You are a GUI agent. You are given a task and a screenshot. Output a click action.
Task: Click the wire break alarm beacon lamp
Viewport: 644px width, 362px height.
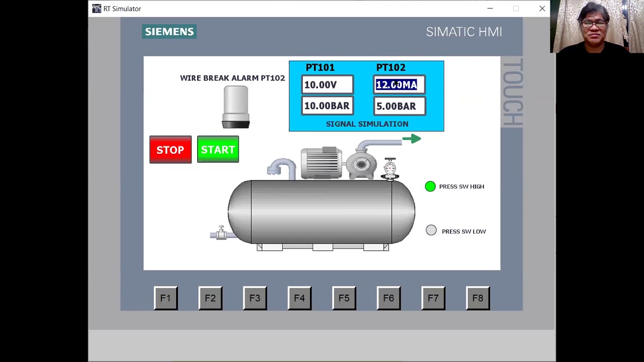coord(235,107)
